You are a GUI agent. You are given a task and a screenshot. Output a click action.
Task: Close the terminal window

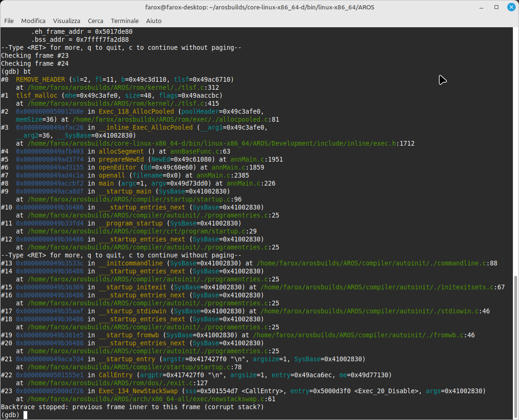(511, 8)
